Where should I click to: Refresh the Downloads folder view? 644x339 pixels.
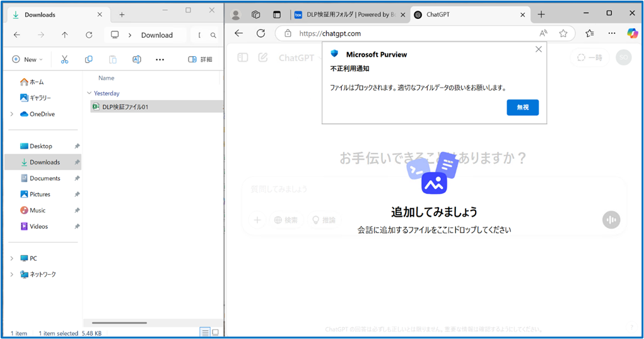89,35
